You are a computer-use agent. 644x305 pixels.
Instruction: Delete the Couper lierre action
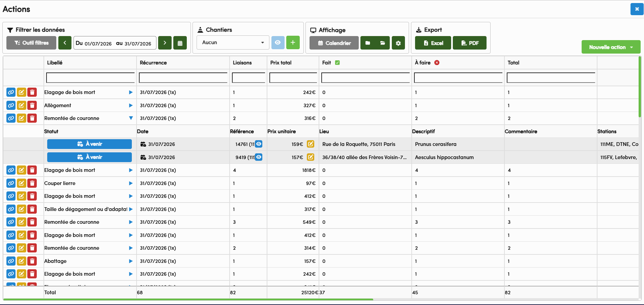click(x=32, y=183)
